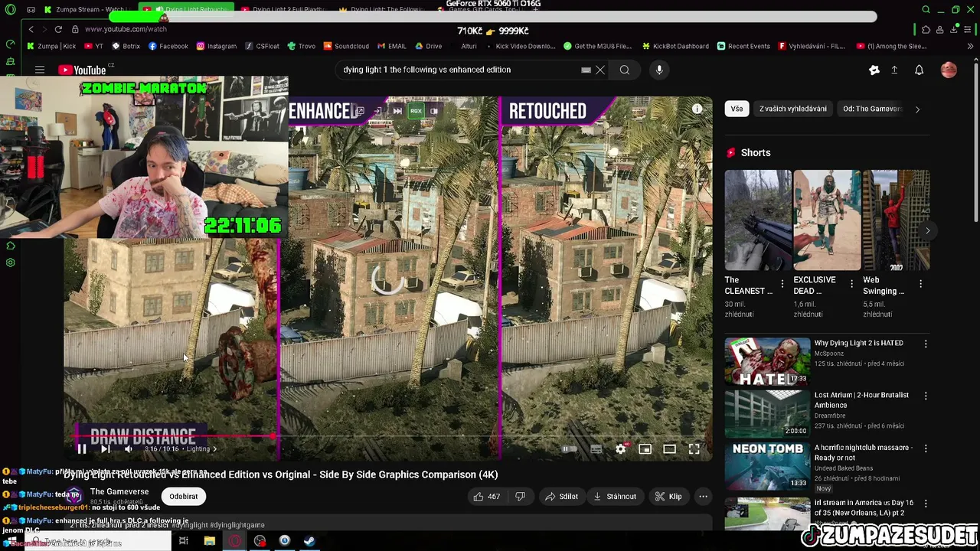Open the KickBot Dashboard bookmark
This screenshot has height=551, width=980.
click(x=675, y=46)
